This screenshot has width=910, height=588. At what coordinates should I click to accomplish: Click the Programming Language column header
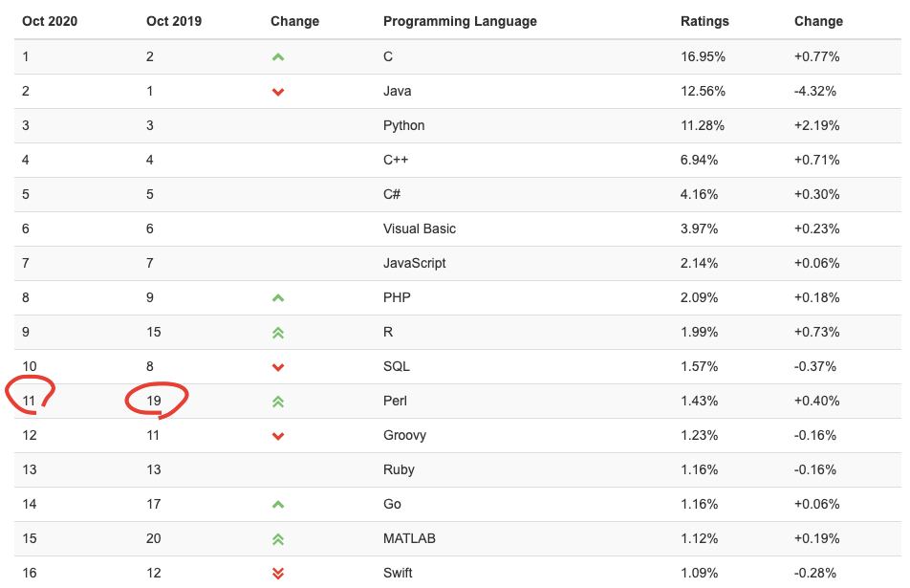tap(460, 21)
